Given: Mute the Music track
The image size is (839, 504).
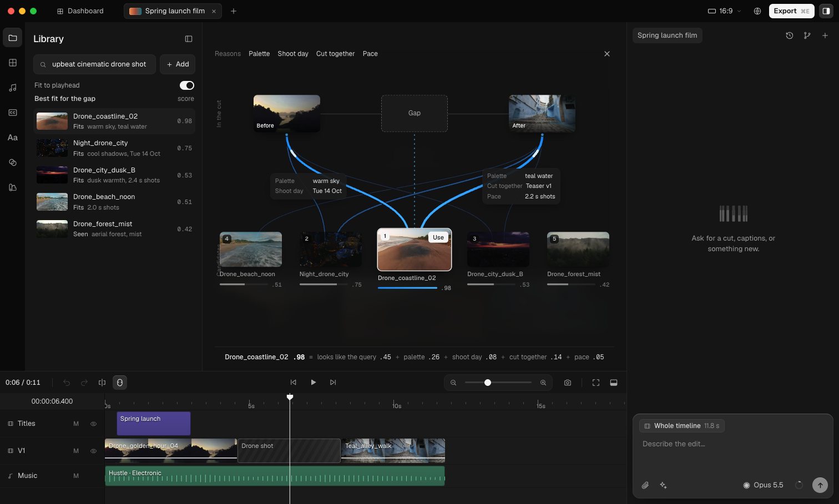Looking at the screenshot, I should point(76,476).
